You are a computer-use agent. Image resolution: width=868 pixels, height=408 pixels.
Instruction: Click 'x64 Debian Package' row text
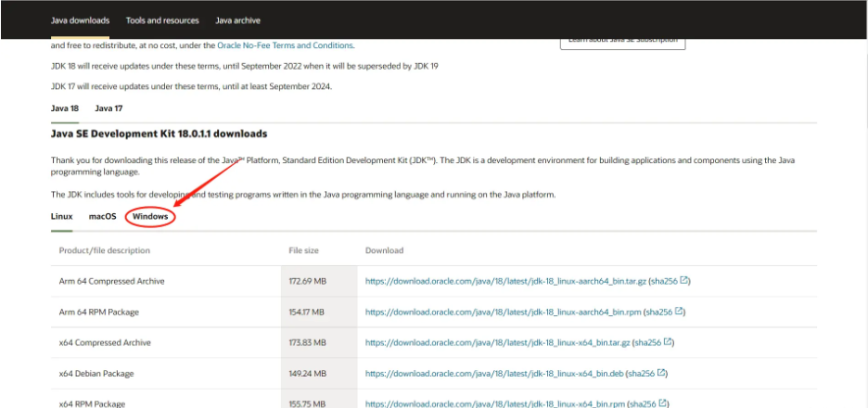(96, 374)
